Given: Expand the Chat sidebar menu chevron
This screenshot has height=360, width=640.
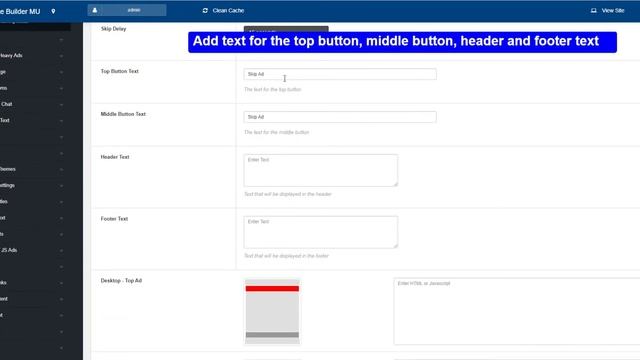Looking at the screenshot, I should [61, 104].
